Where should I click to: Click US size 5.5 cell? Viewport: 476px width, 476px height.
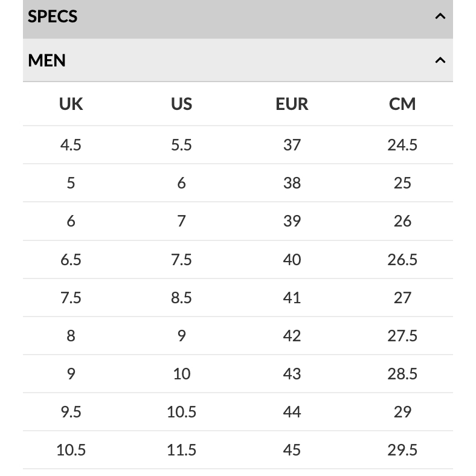[x=181, y=145]
